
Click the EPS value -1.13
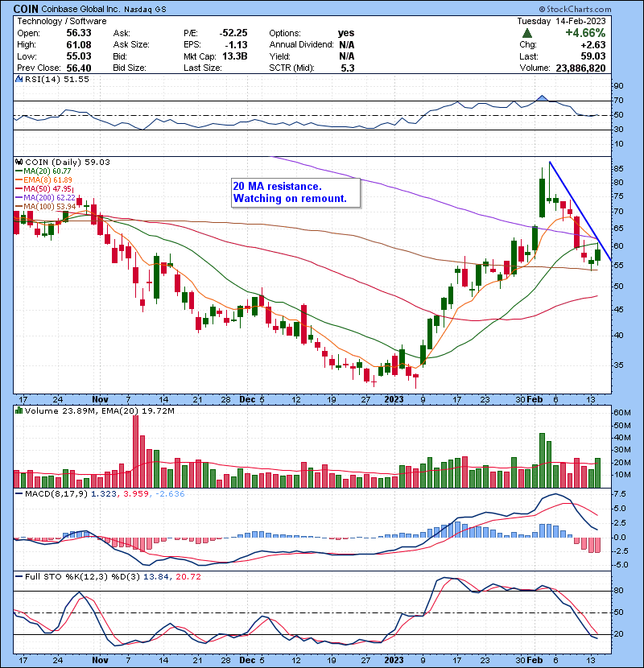(x=237, y=45)
